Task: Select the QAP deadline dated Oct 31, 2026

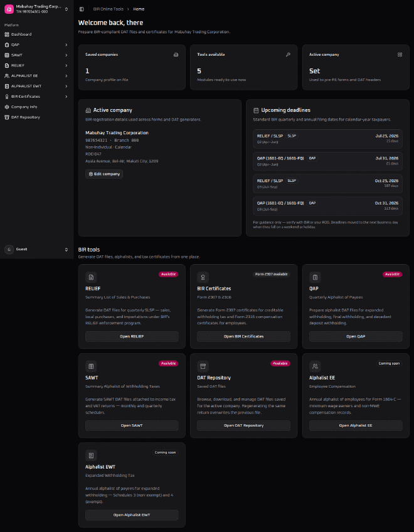Action: coord(327,206)
